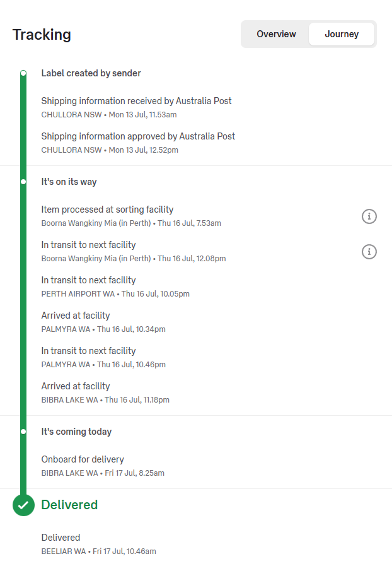Click 'Shipping information received by Australia Post'
Screen dimensions: 392x578
point(136,107)
